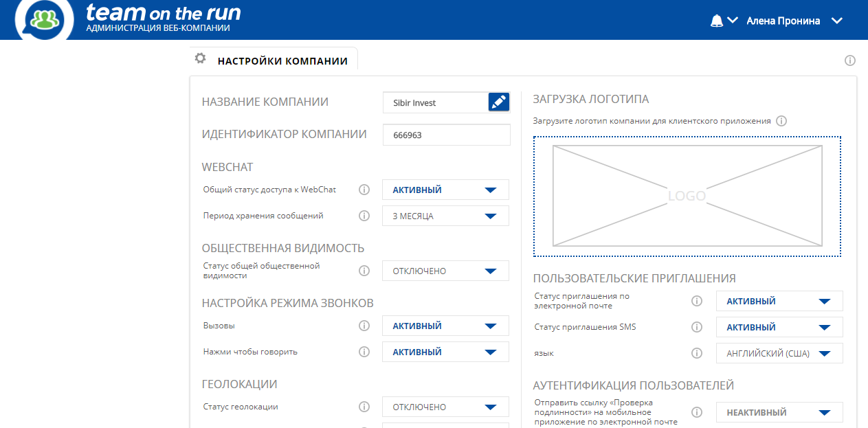Click the АДМИНИСТРАЦИЯ ВЕБ-КОМПАНИИ header text
This screenshot has height=428, width=868.
[158, 29]
